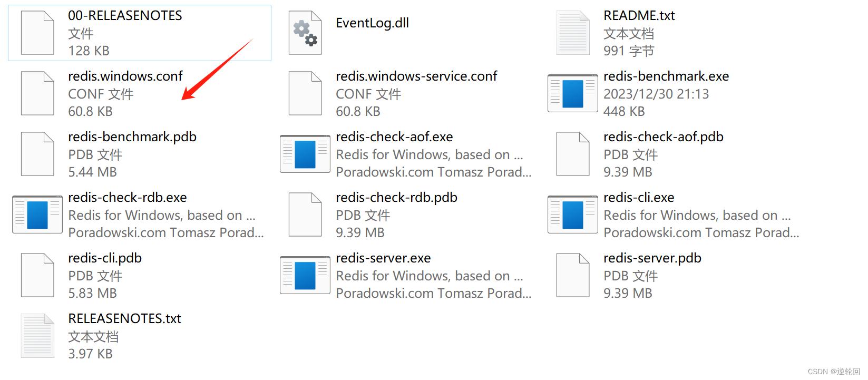Select the redis.windows.conf file name

pos(125,76)
